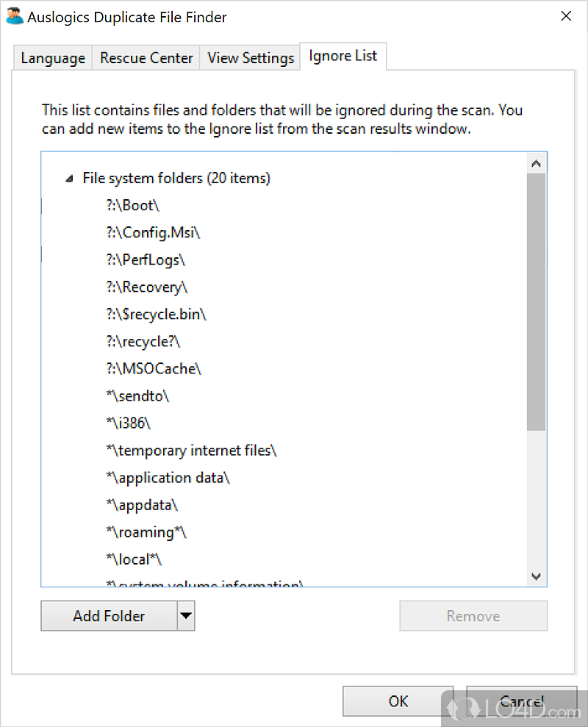Click the Add Folder button
The height and width of the screenshot is (727, 588).
[109, 616]
